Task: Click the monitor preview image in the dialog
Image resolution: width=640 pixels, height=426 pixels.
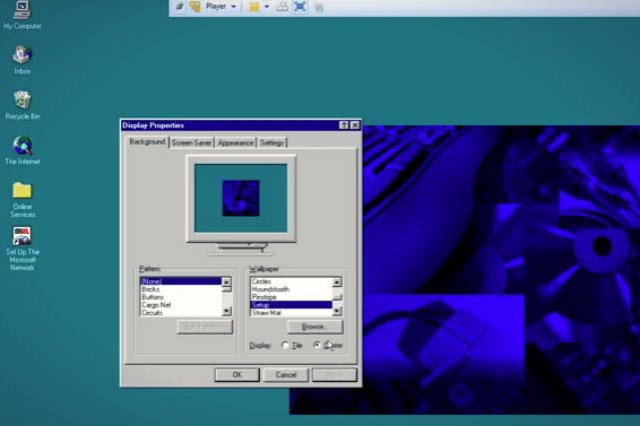Action: (240, 198)
